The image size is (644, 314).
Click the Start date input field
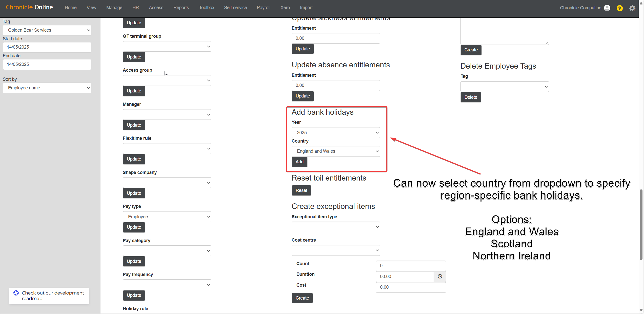(x=47, y=47)
